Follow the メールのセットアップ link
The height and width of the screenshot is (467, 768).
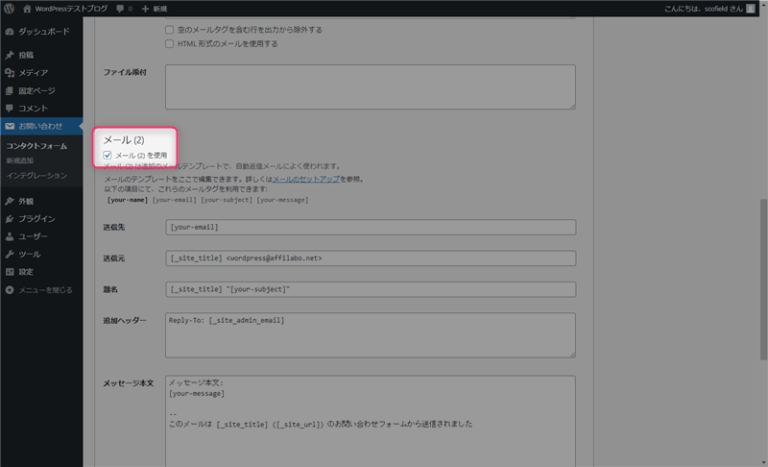click(305, 179)
